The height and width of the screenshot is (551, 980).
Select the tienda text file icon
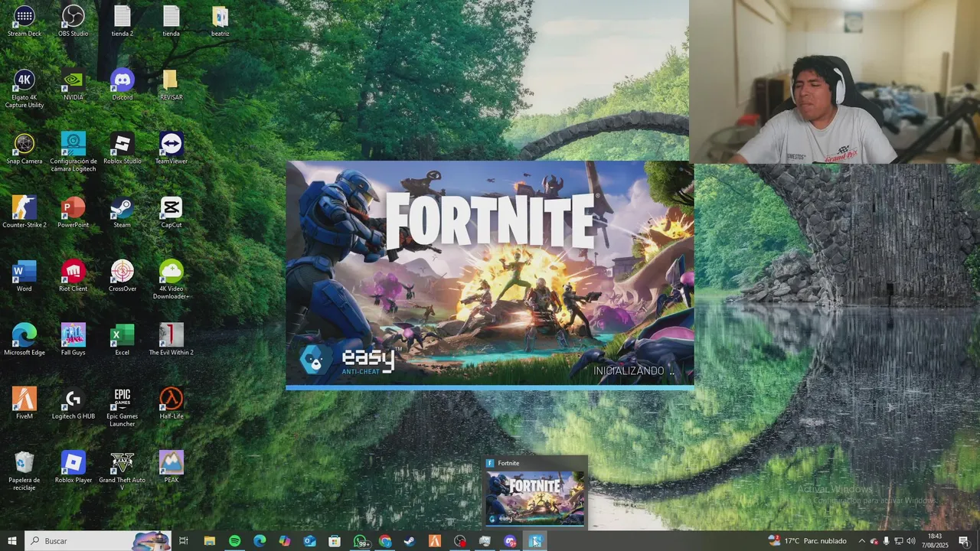coord(171,21)
